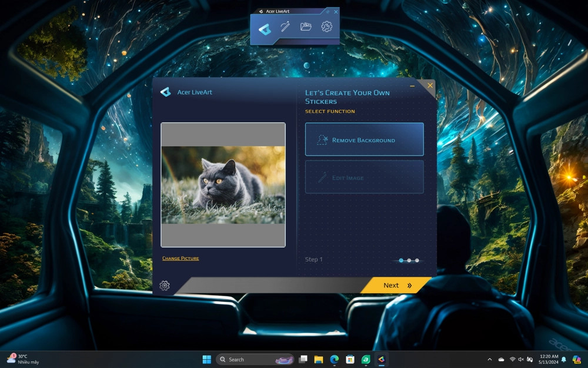Open the gear-wrench settings in floating toolbar
Image resolution: width=588 pixels, height=368 pixels.
click(x=327, y=27)
